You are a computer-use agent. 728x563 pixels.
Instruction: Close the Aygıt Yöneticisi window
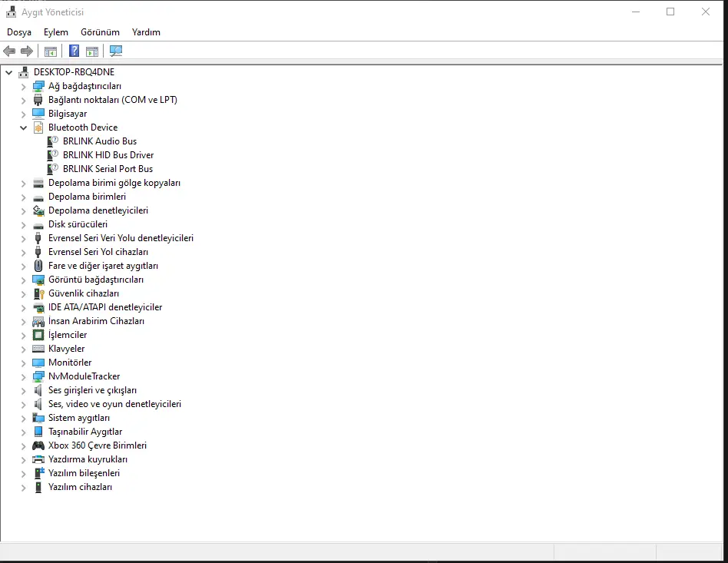point(706,12)
